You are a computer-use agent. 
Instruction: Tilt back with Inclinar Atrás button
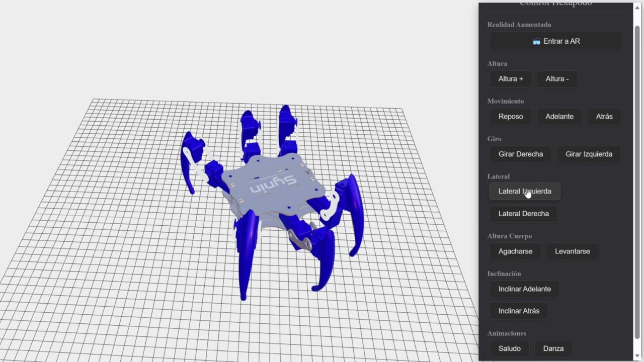[x=519, y=311]
